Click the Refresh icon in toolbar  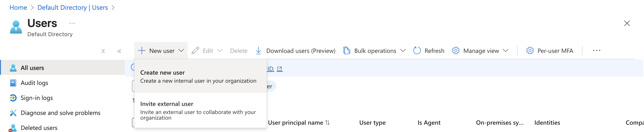(417, 51)
